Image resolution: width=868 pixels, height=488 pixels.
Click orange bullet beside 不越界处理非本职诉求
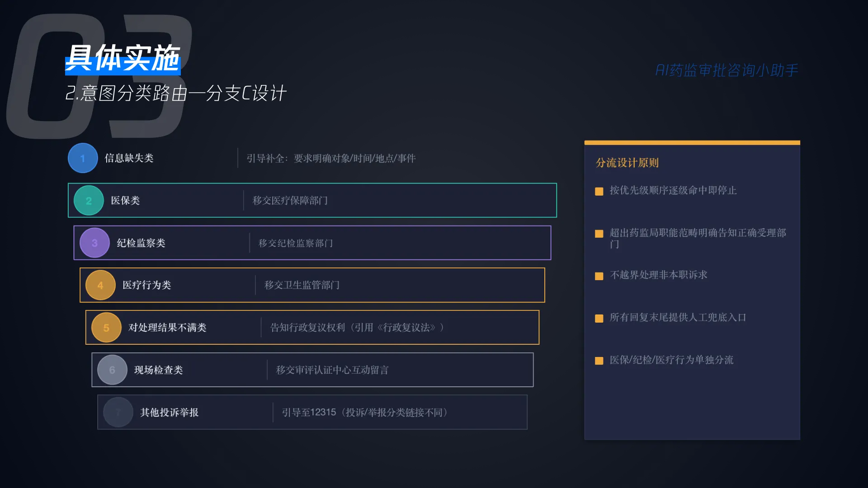599,276
